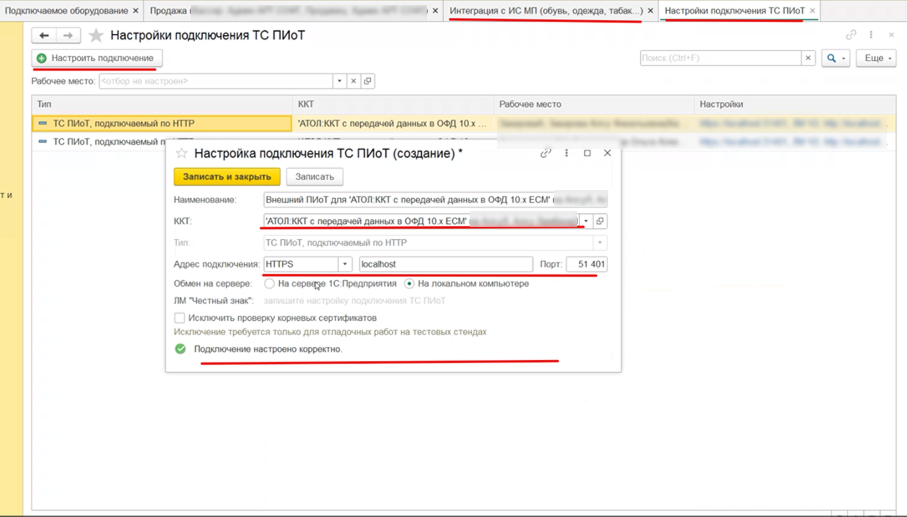Clear the search box with X
The image size is (907, 517).
(808, 58)
